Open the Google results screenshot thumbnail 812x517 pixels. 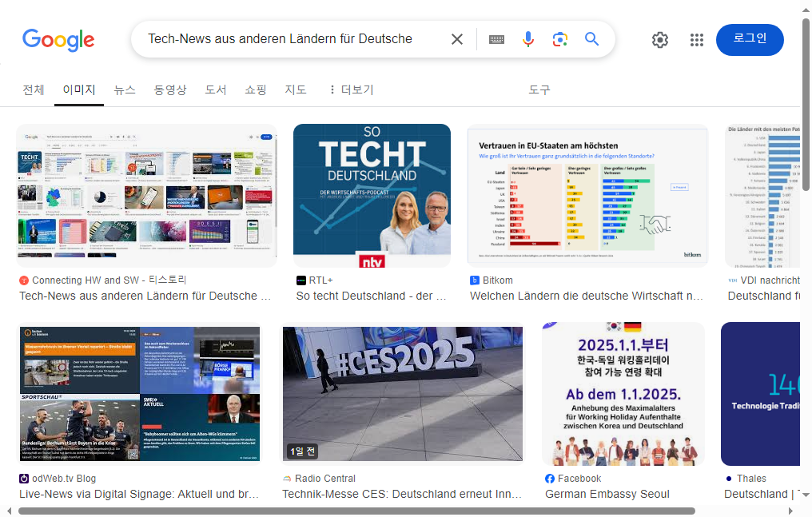pyautogui.click(x=146, y=196)
